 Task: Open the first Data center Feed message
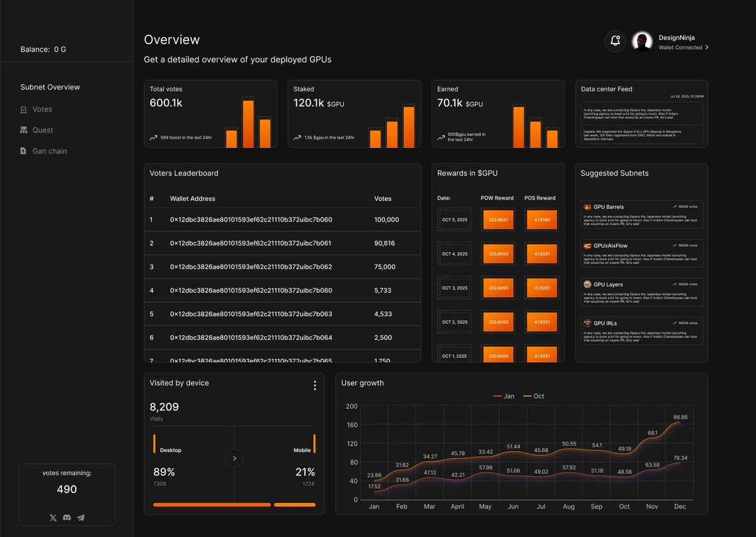[x=641, y=113]
